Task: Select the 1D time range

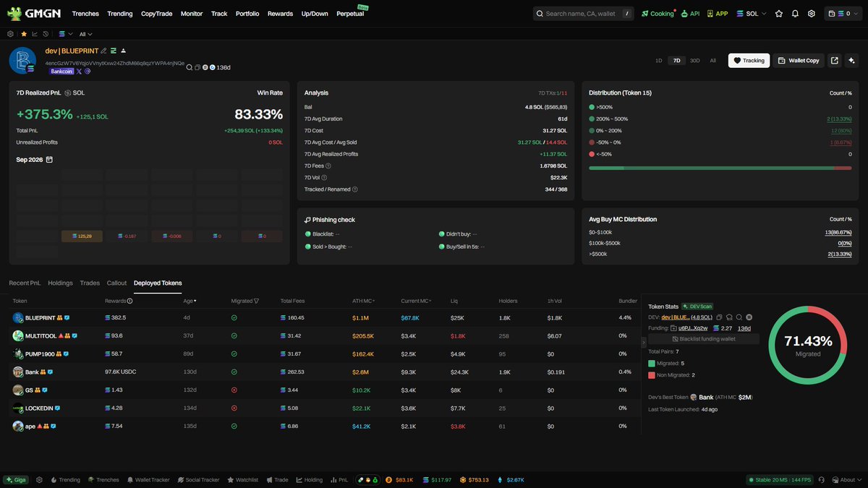Action: pos(658,61)
